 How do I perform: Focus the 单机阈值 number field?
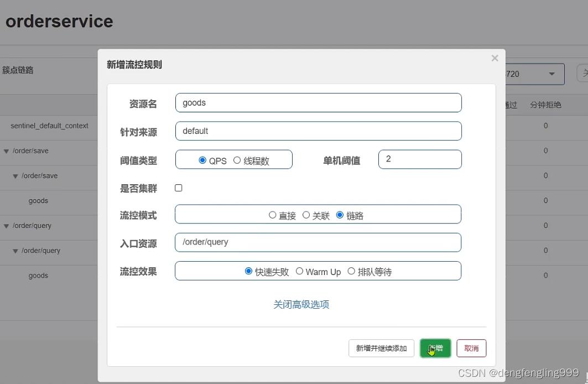pos(419,159)
